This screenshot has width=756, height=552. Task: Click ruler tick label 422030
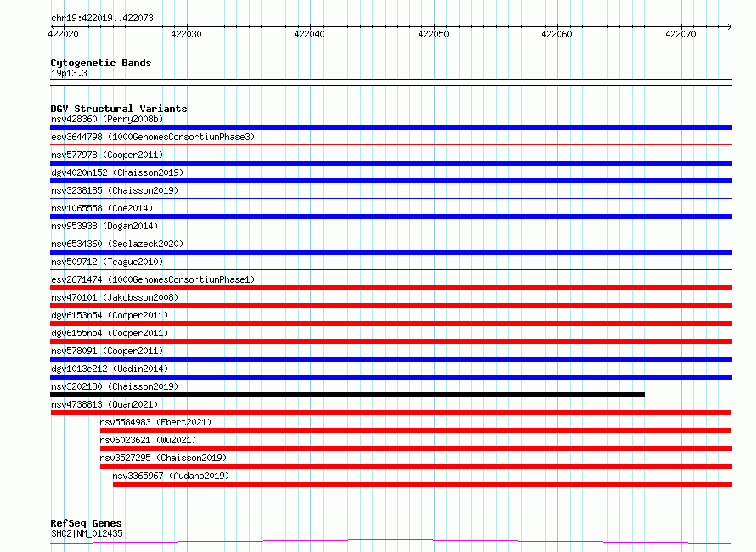tap(186, 34)
